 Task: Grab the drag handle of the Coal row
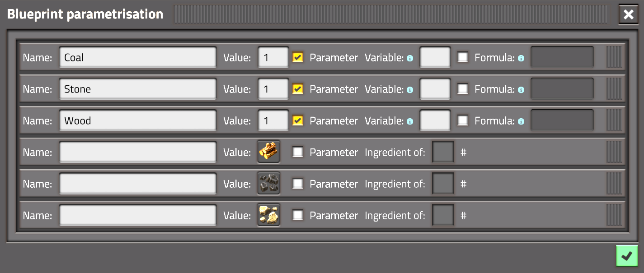pyautogui.click(x=614, y=57)
